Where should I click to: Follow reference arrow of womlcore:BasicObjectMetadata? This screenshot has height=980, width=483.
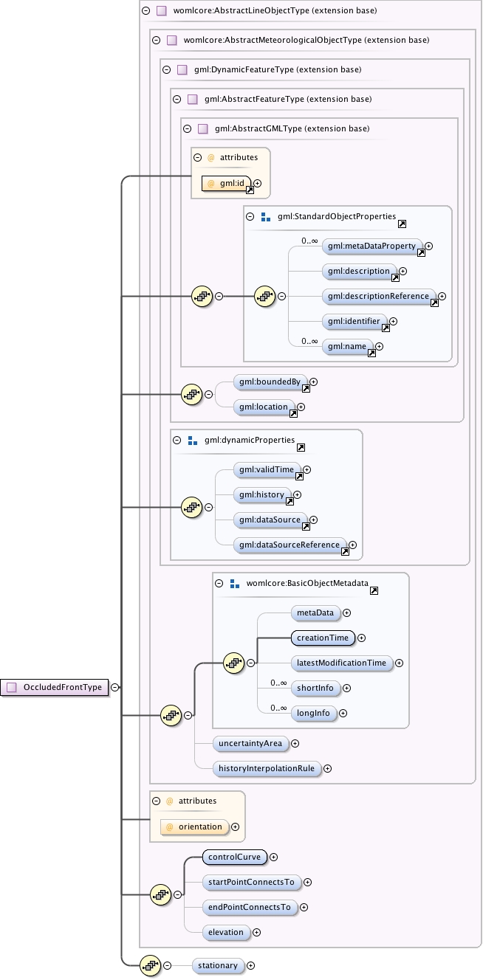pyautogui.click(x=374, y=590)
